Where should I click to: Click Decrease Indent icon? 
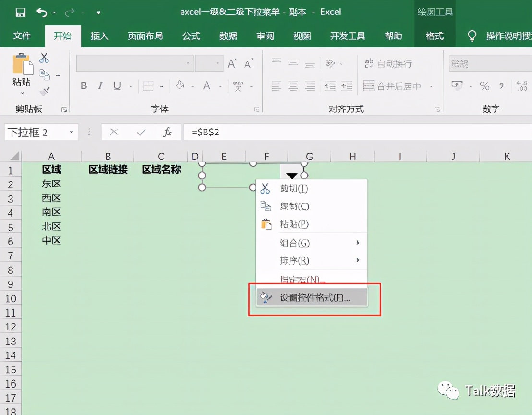point(330,86)
